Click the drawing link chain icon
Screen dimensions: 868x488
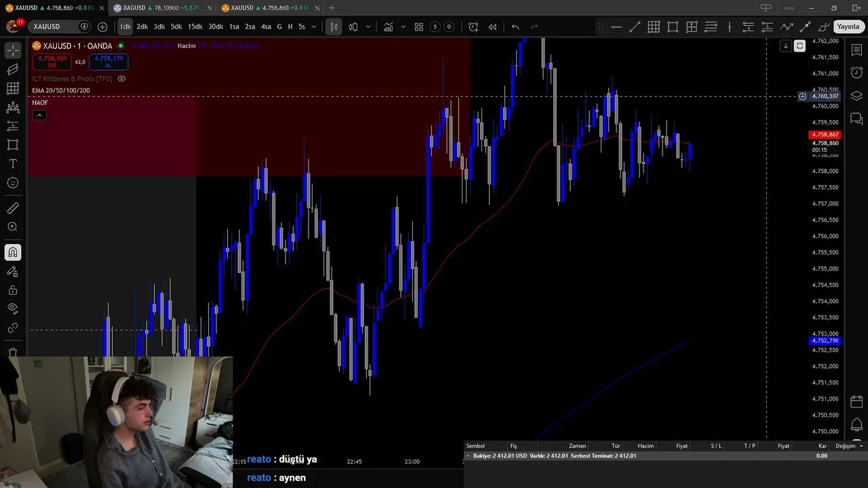point(13,328)
